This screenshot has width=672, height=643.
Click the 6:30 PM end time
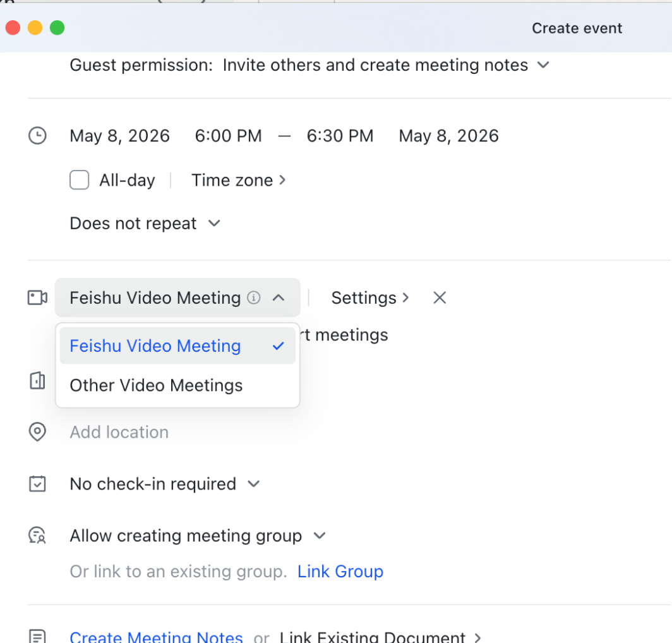[340, 136]
